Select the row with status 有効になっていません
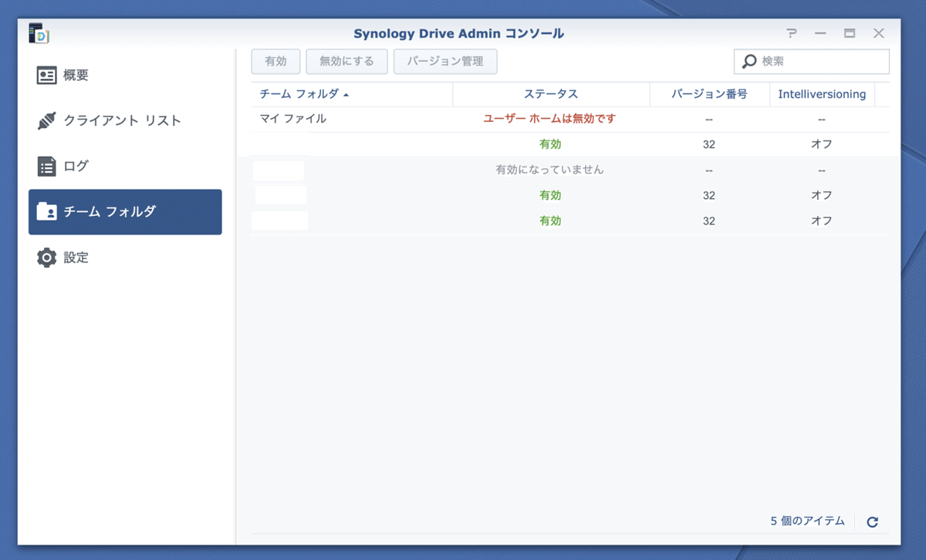The width and height of the screenshot is (926, 560). click(549, 170)
